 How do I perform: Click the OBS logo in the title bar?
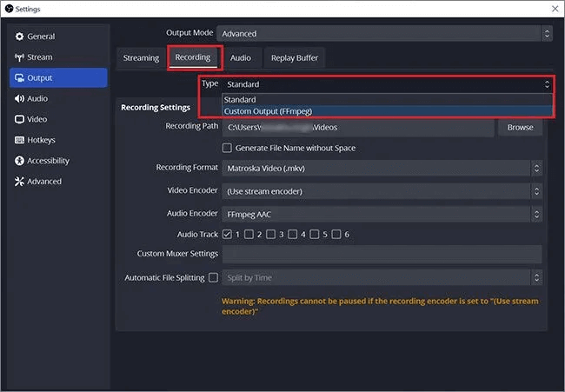click(x=9, y=9)
